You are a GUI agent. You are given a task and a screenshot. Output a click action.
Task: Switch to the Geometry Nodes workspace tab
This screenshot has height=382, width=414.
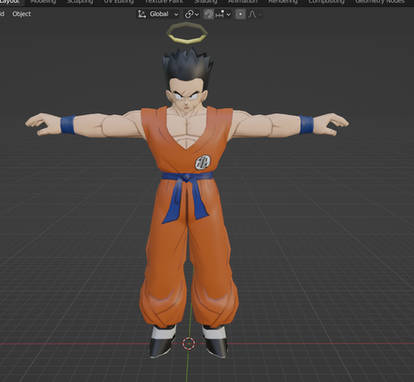pos(380,2)
